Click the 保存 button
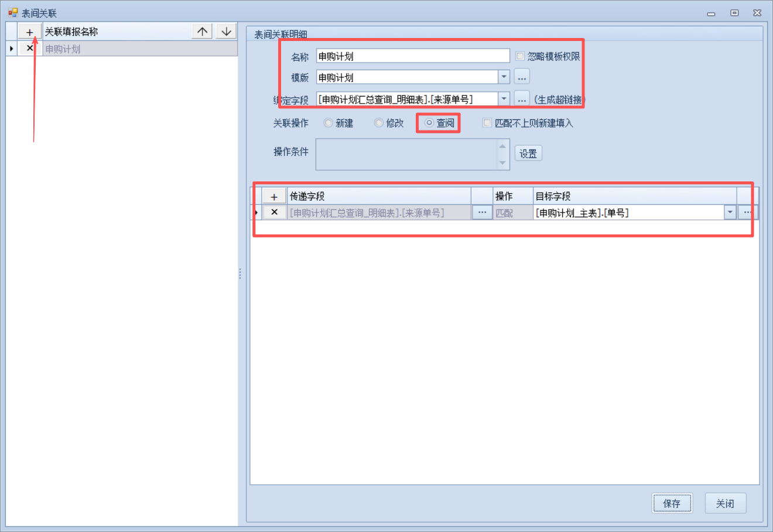Viewport: 773px width, 532px height. [672, 503]
